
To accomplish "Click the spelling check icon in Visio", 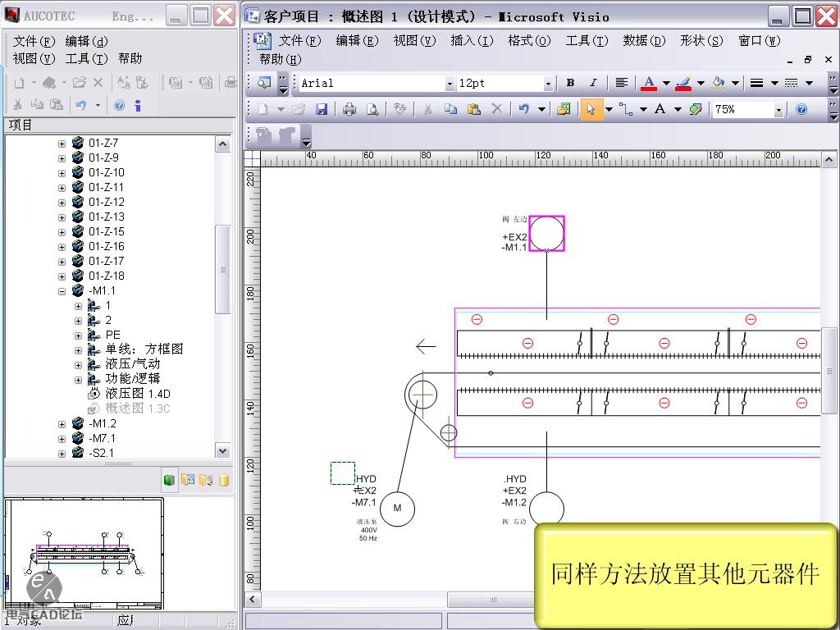I will click(x=399, y=108).
